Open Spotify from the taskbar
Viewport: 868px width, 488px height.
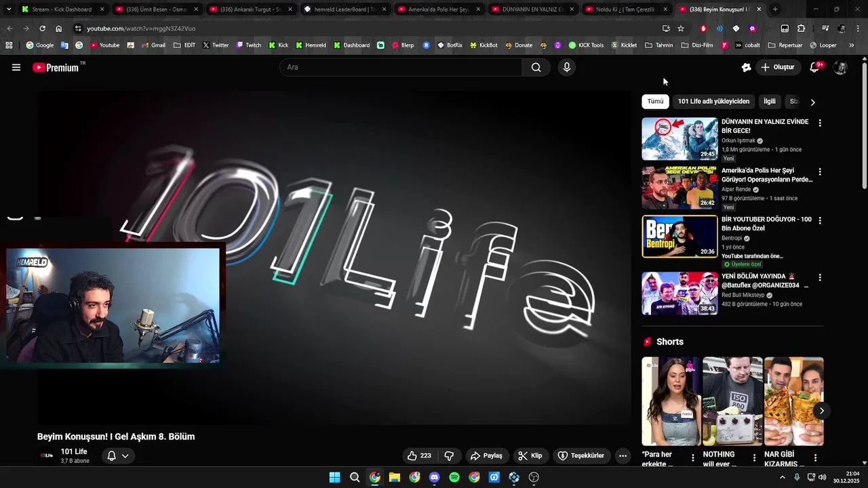[x=454, y=477]
